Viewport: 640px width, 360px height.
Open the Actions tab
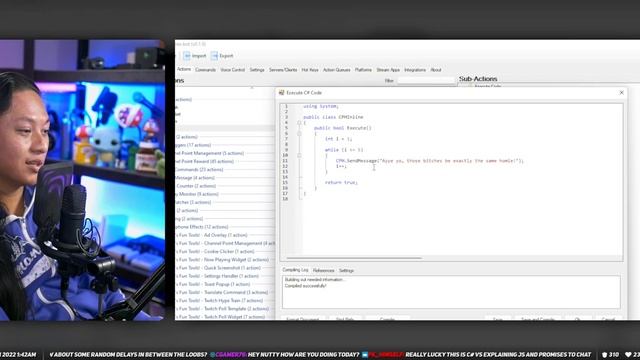pyautogui.click(x=184, y=69)
